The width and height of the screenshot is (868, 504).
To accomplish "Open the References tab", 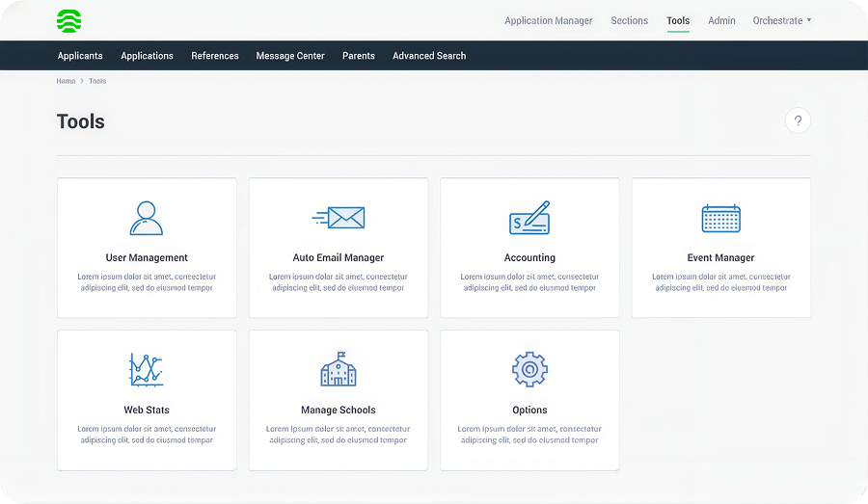I will (x=215, y=55).
